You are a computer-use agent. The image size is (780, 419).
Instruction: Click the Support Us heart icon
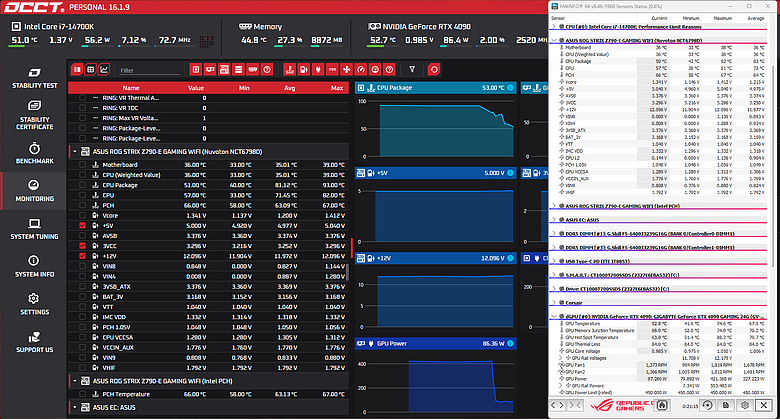34,337
